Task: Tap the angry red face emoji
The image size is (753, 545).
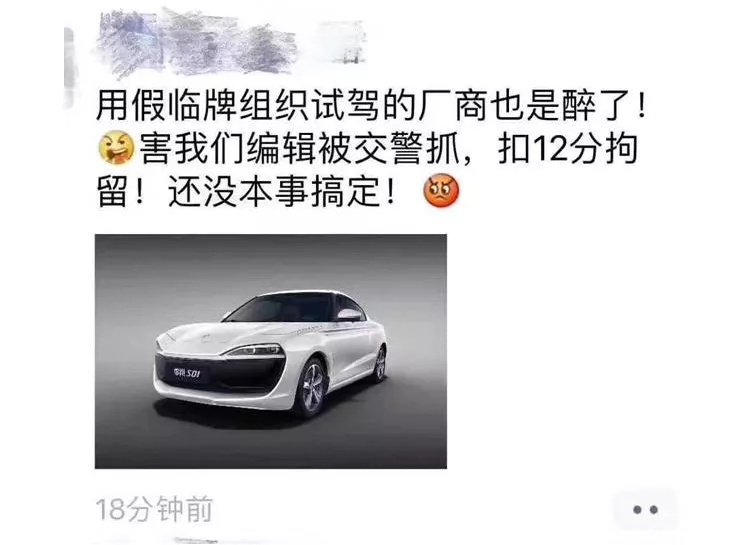Action: click(x=441, y=191)
